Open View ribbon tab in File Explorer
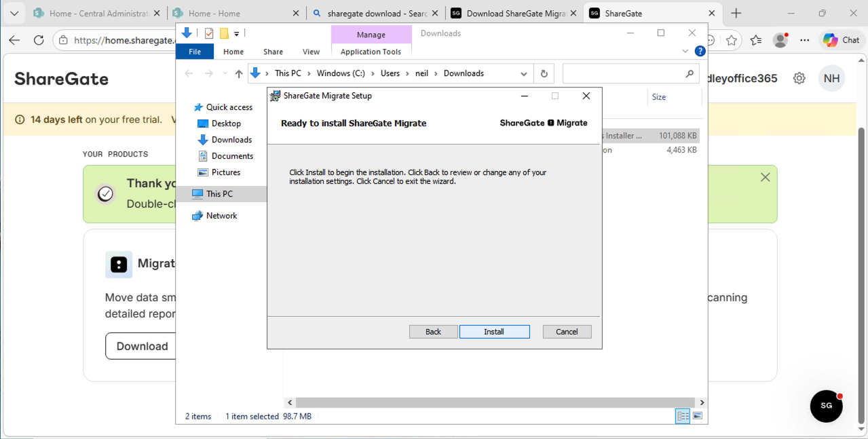Viewport: 868px width, 439px height. [311, 52]
